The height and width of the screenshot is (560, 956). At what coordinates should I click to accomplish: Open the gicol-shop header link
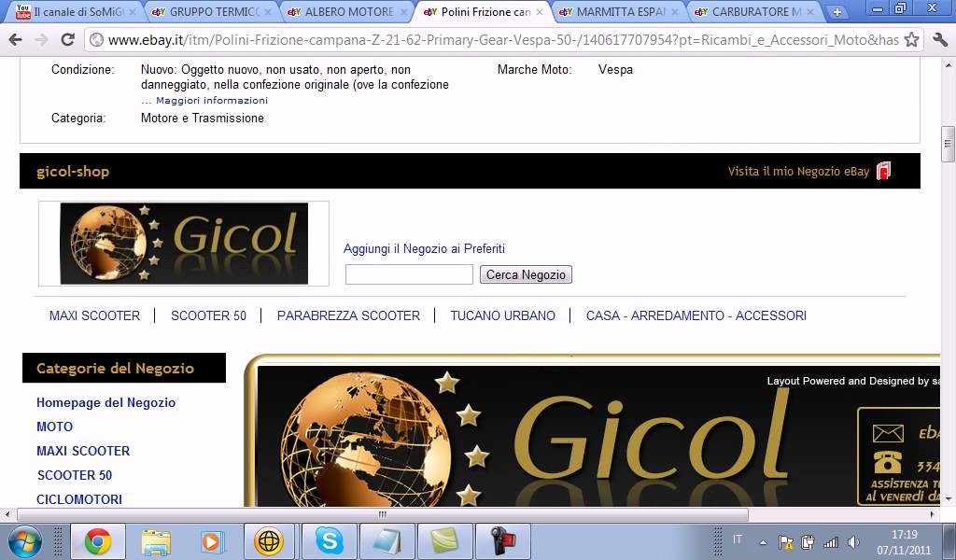click(x=73, y=171)
